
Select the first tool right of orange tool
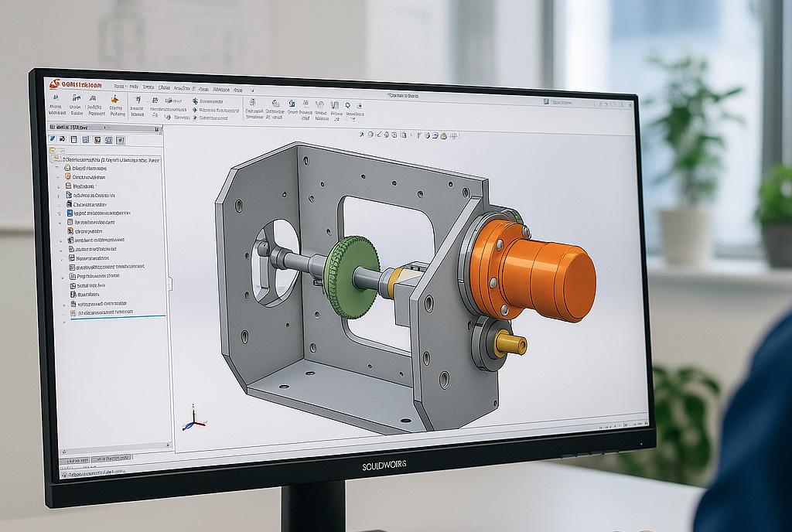[138, 107]
